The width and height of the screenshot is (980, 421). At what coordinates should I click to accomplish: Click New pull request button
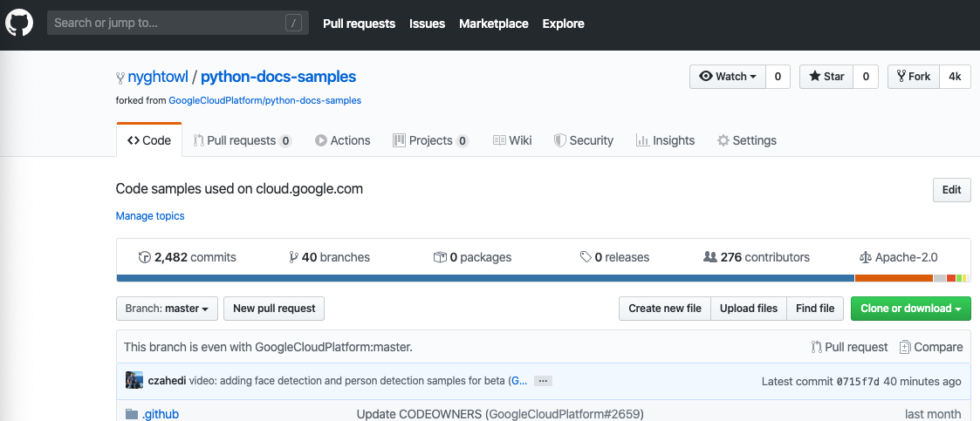tap(274, 309)
